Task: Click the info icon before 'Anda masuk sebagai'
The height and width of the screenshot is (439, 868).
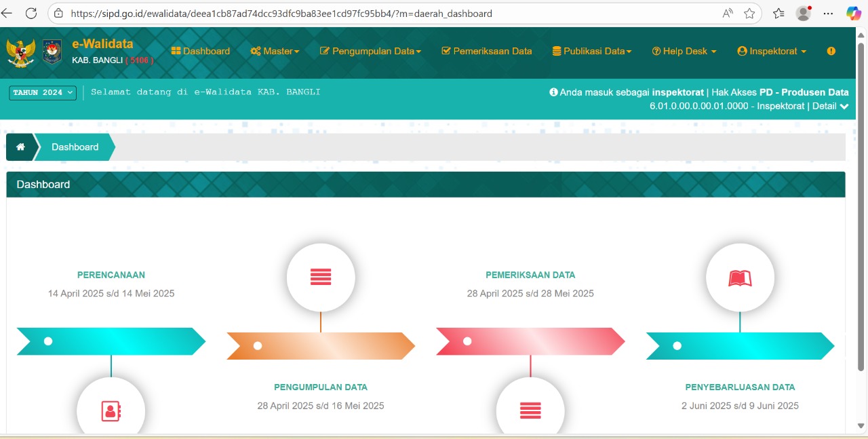Action: coord(554,92)
